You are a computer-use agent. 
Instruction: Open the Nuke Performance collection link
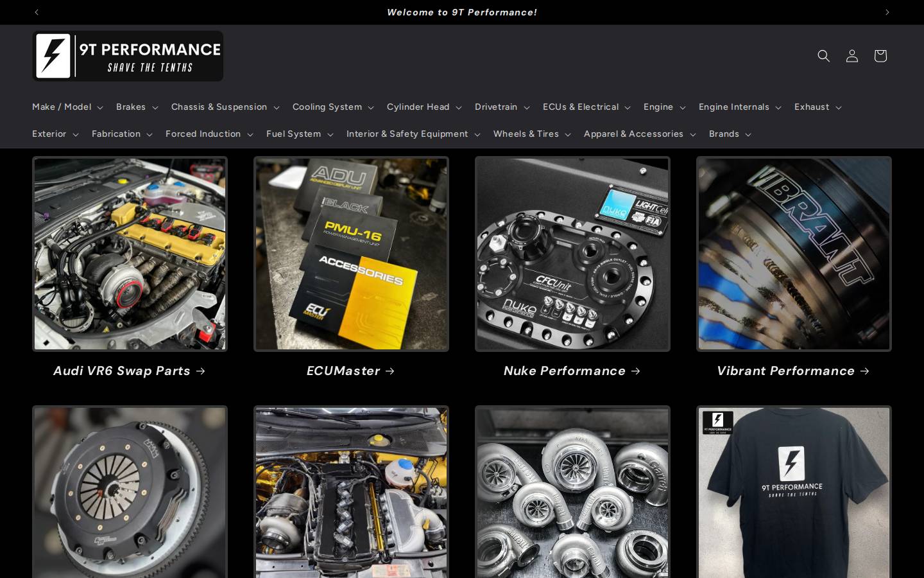(x=572, y=371)
